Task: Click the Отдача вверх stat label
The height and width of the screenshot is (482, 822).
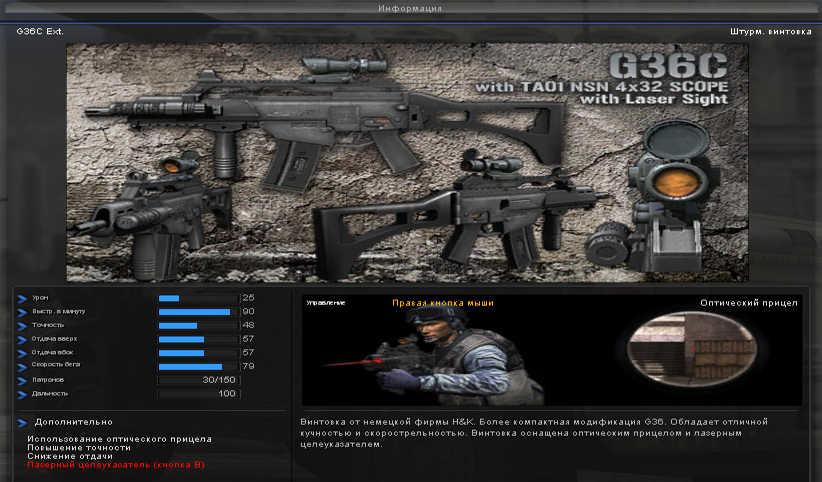Action: tap(55, 339)
